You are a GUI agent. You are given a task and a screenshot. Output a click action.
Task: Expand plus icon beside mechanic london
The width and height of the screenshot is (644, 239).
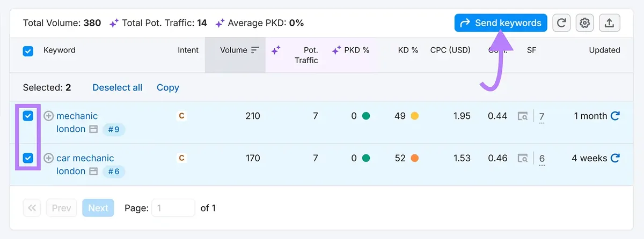pos(48,116)
